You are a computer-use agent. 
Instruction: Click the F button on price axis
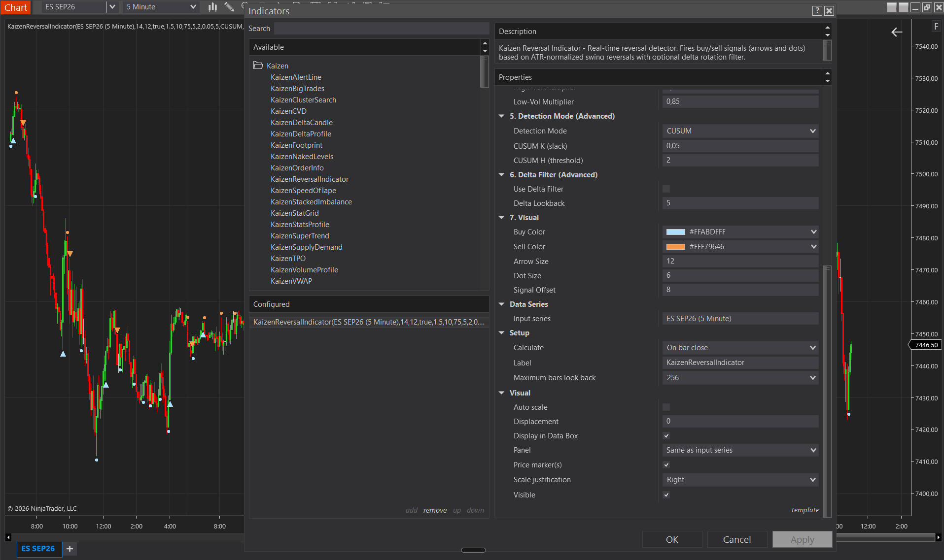[x=936, y=27]
